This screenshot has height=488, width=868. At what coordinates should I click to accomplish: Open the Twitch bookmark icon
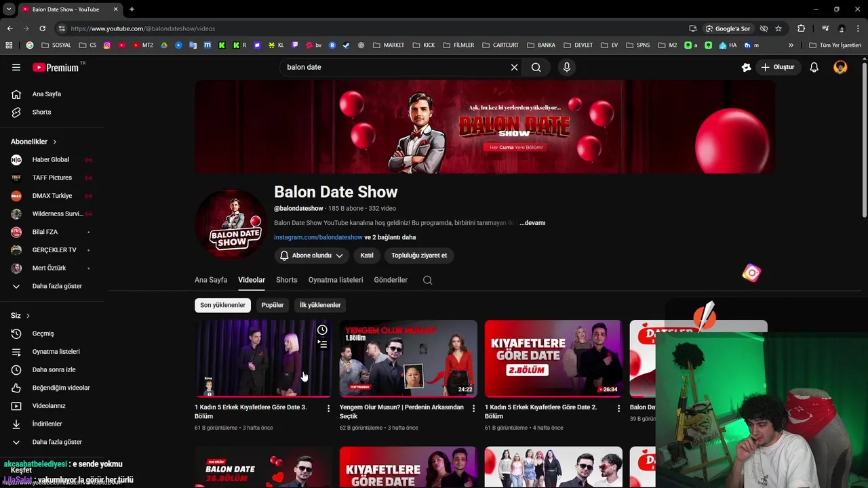295,45
